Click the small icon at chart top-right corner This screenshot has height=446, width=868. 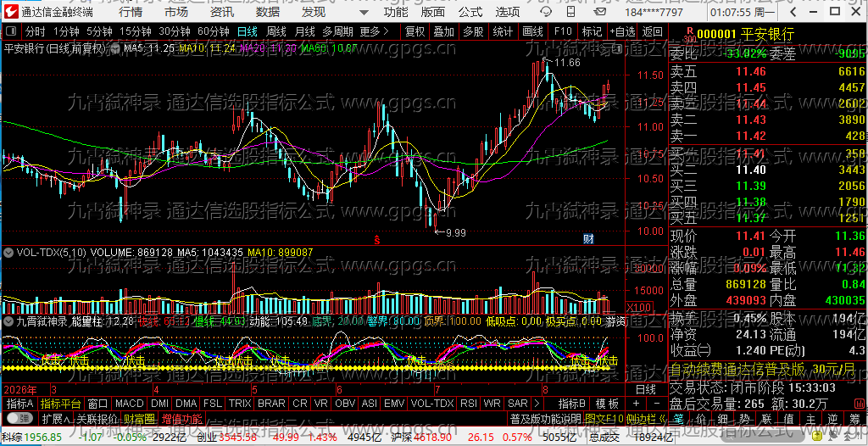(617, 49)
